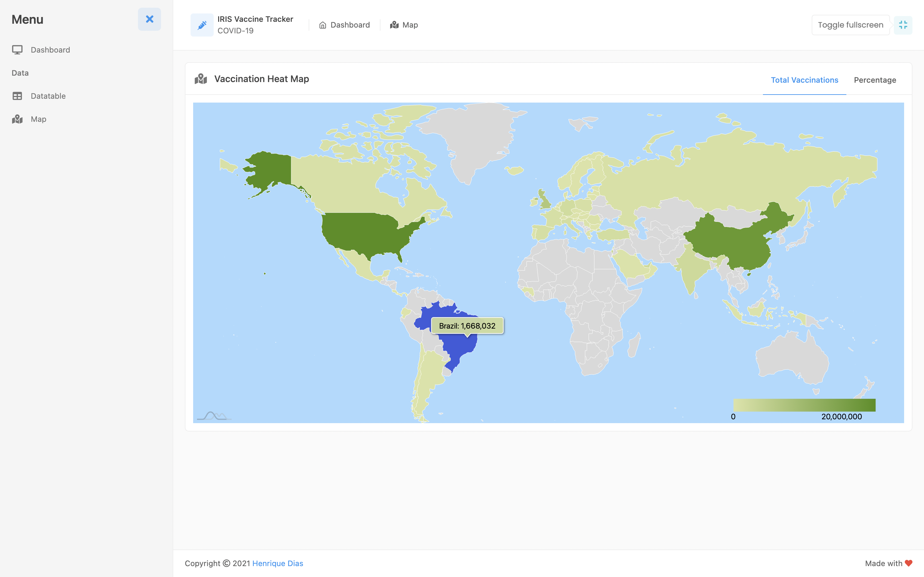
Task: Click the blue syringe logo icon
Action: 202,25
